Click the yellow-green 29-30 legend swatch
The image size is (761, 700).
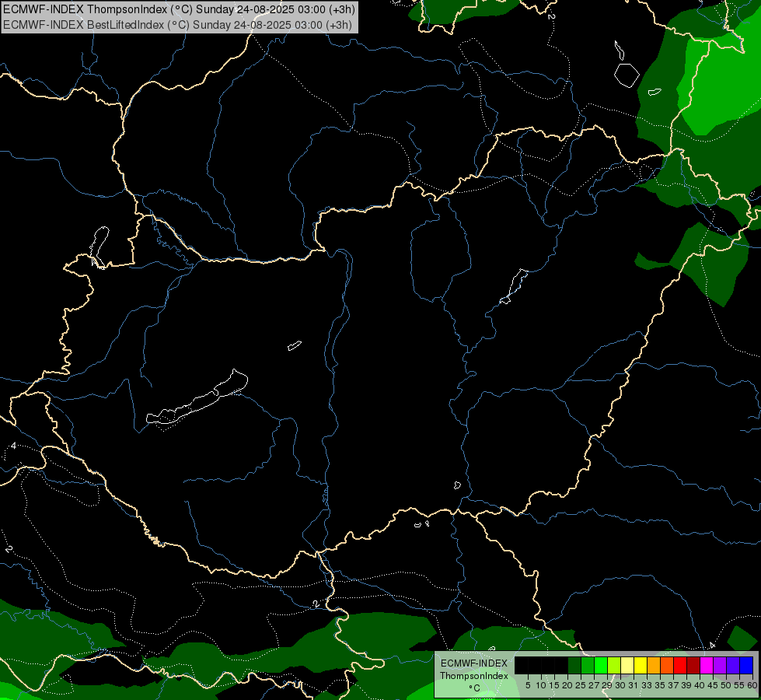click(614, 665)
